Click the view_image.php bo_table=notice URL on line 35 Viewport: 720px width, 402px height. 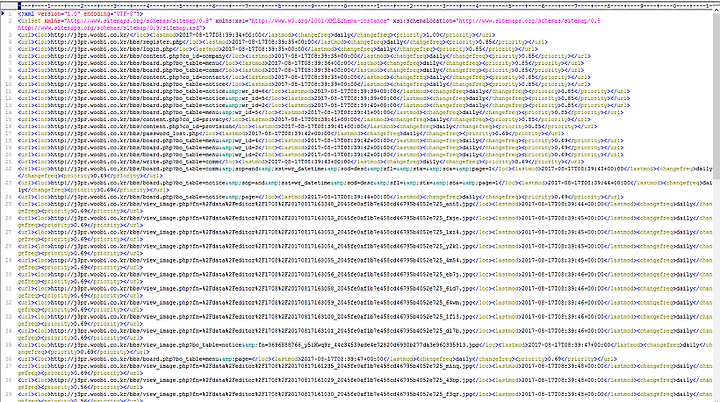265,345
